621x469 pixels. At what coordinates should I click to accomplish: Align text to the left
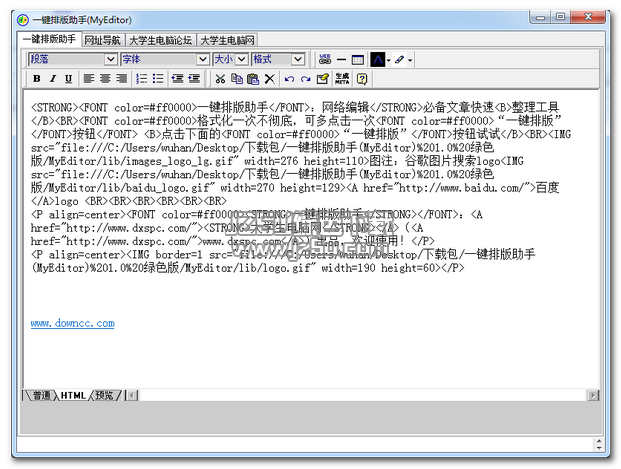89,78
